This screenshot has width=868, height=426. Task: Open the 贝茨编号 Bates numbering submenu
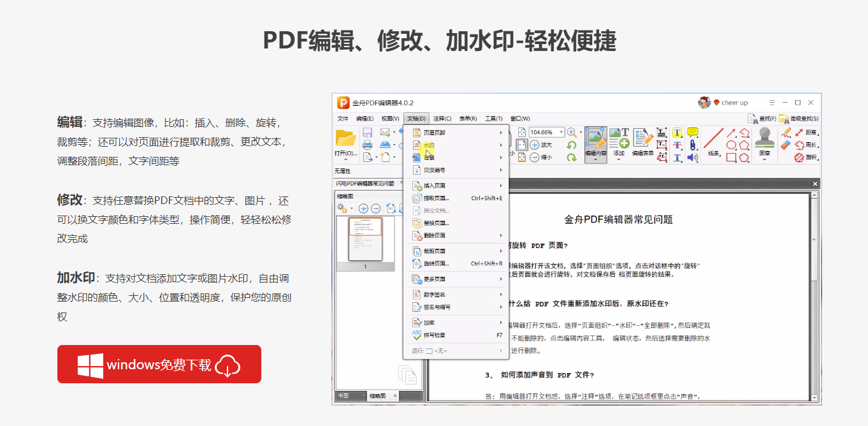[456, 170]
